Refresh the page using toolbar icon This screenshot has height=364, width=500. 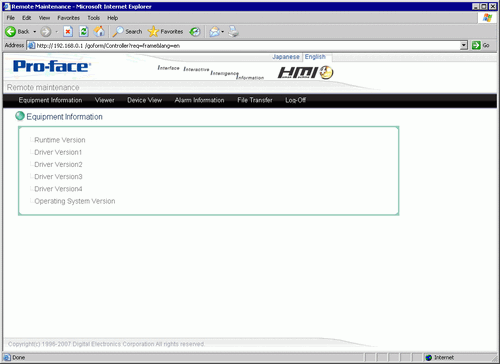point(84,32)
